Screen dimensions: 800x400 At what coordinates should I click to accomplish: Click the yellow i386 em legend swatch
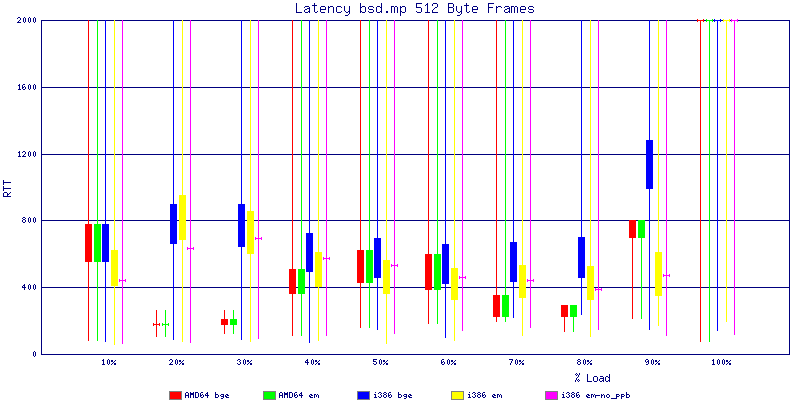point(458,395)
